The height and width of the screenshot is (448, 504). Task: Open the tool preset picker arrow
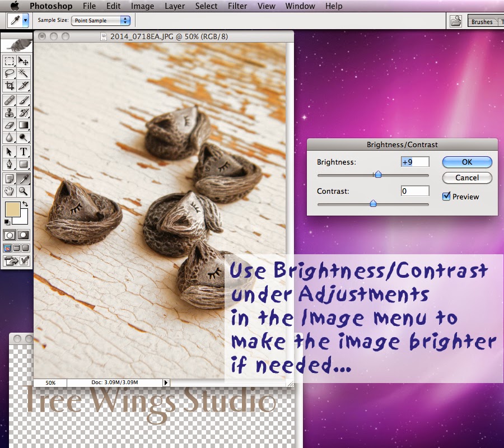coord(25,21)
